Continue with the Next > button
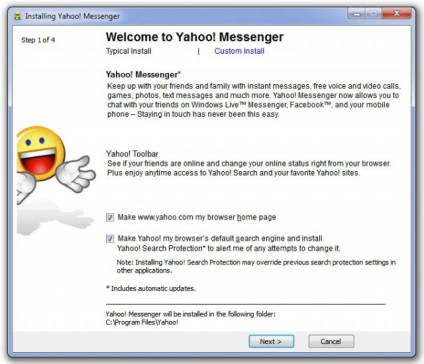The image size is (424, 364). coord(271,341)
